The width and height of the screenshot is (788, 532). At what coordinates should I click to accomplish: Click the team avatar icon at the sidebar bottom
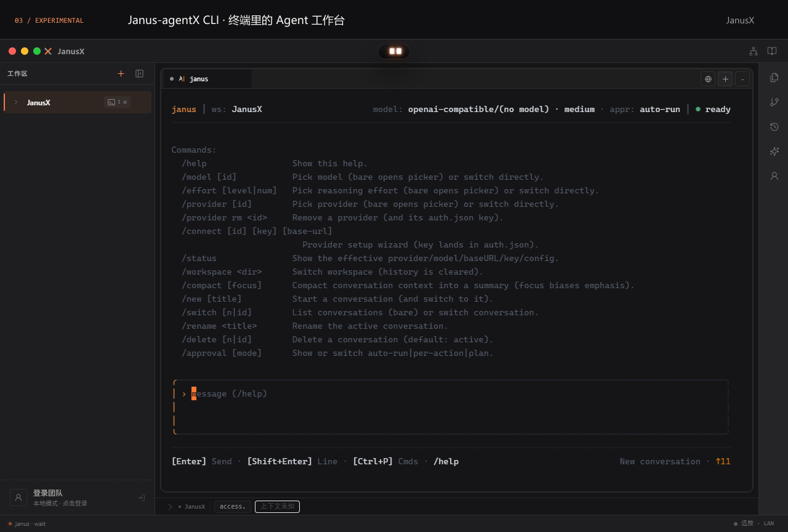point(18,498)
